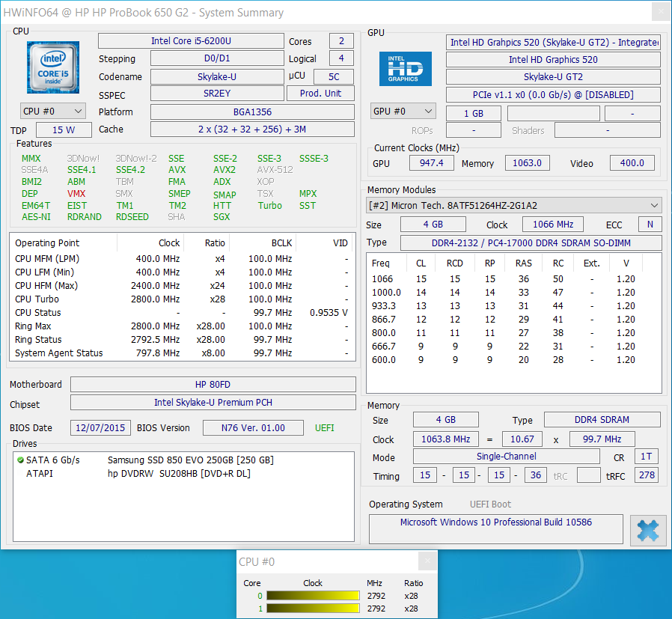672x619 pixels.
Task: Click the CPU HFM (Max) row
Action: tap(182, 285)
